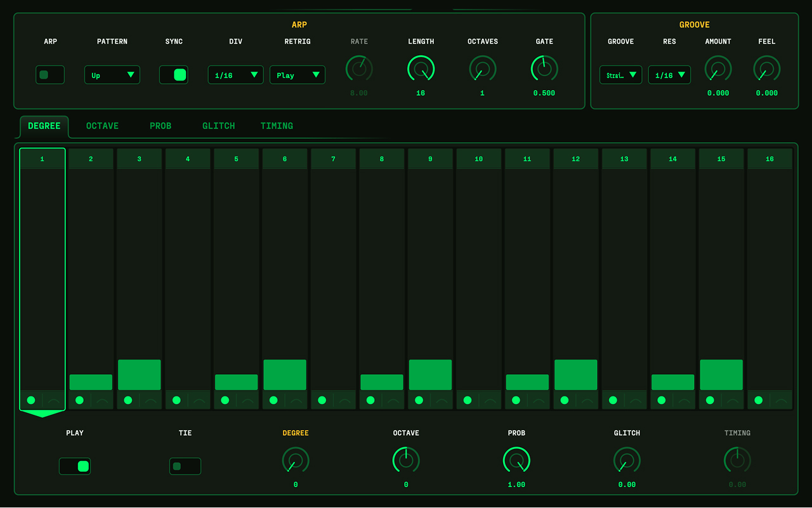The height and width of the screenshot is (508, 812).
Task: Enable the tie curve icon on step 14
Action: [x=684, y=400]
